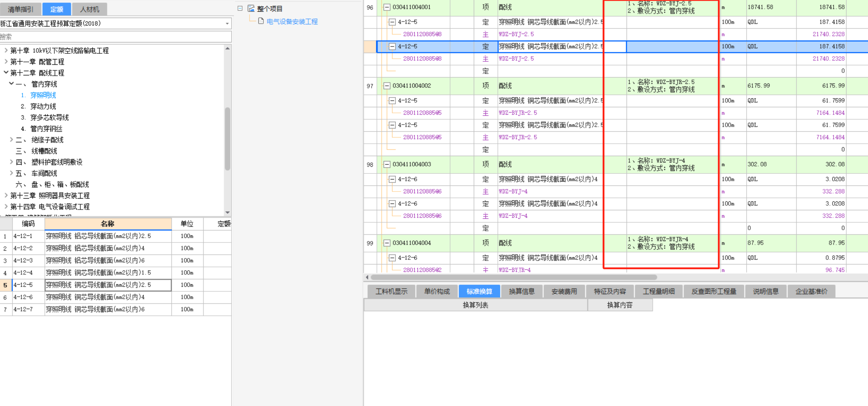Open 换算信息 tab
This screenshot has width=868, height=406.
[x=522, y=291]
